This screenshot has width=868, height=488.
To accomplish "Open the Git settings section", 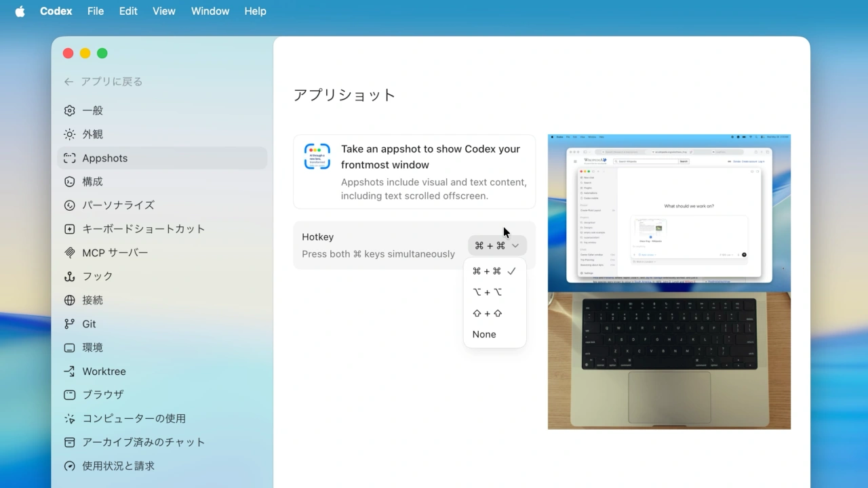I will [162, 324].
